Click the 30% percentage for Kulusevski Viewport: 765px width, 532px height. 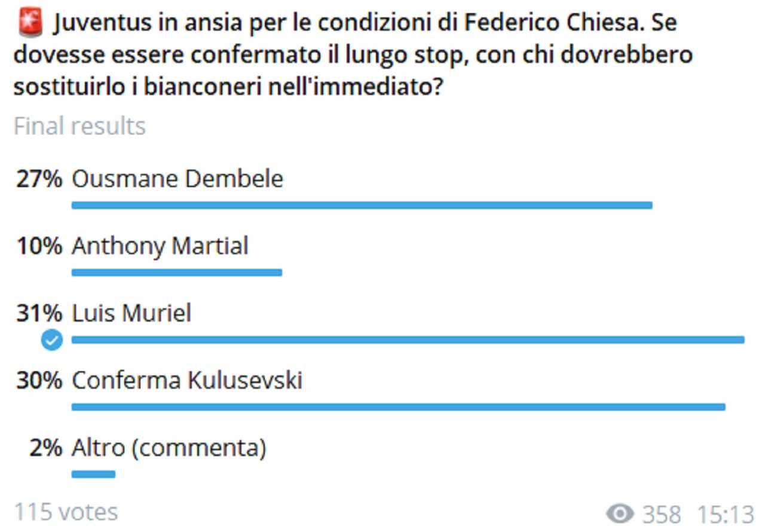(x=39, y=380)
